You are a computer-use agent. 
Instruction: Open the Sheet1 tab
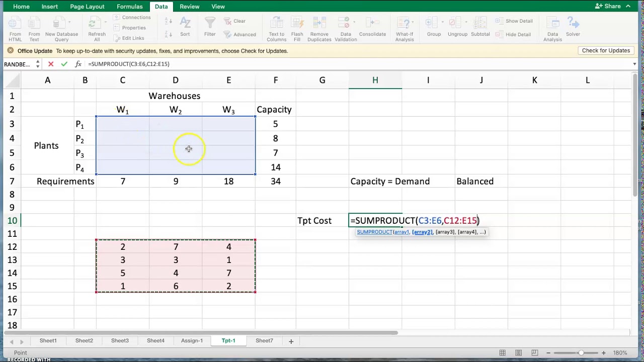click(48, 341)
